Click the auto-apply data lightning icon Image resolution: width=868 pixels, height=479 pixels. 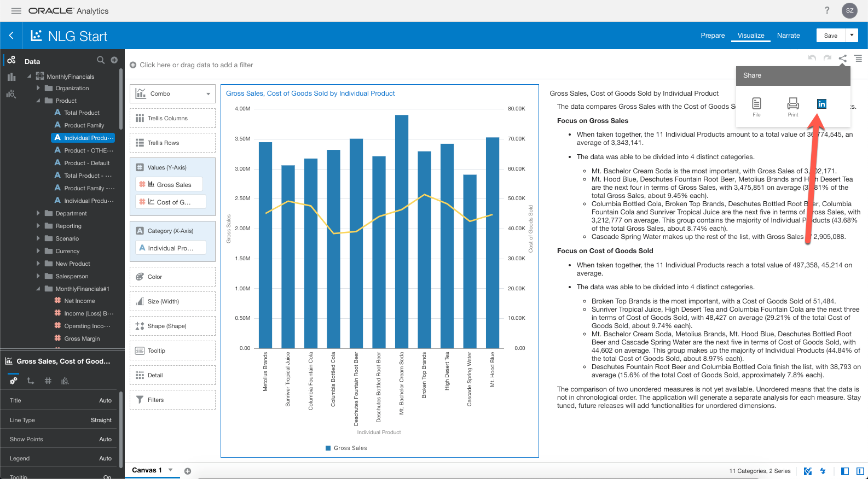(823, 471)
